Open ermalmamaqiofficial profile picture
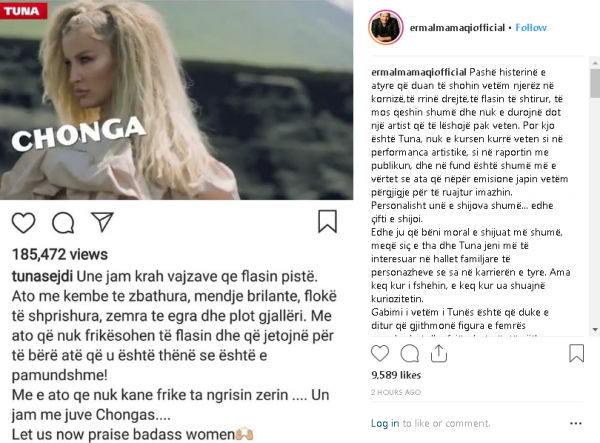Screen dimensions: 600x443 [386, 28]
